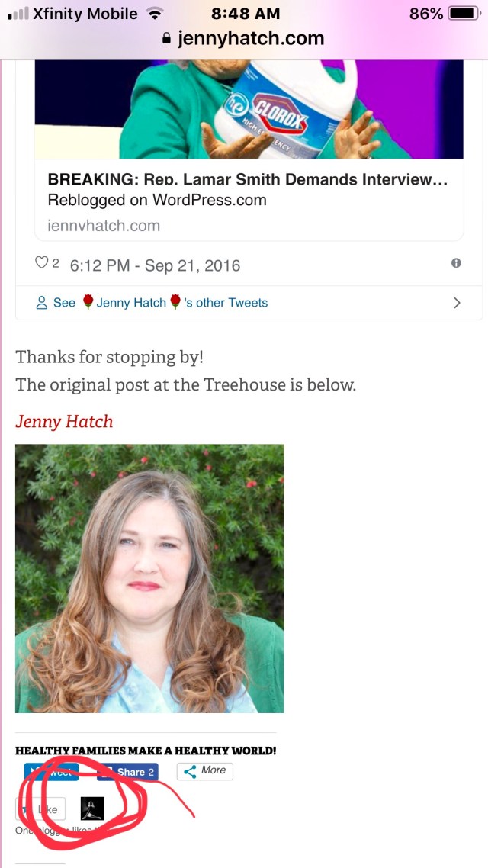Tap the profile icon beside See
The width and height of the screenshot is (488, 868).
41,303
